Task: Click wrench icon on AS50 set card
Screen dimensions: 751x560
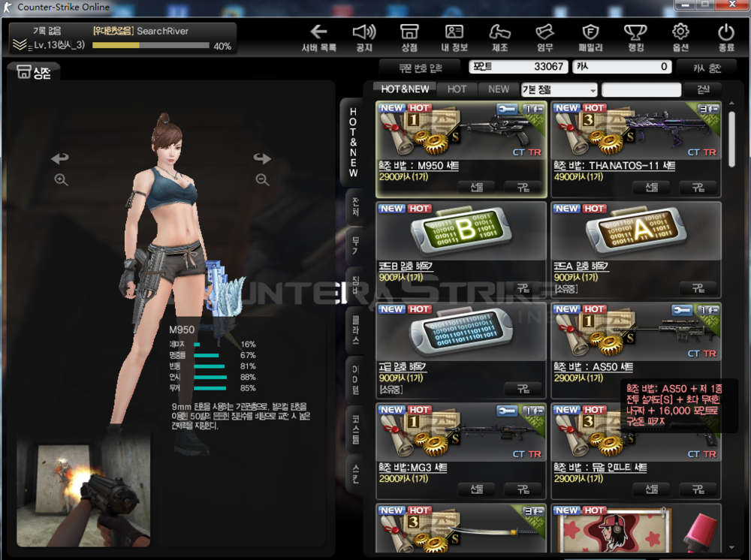Action: [x=682, y=310]
